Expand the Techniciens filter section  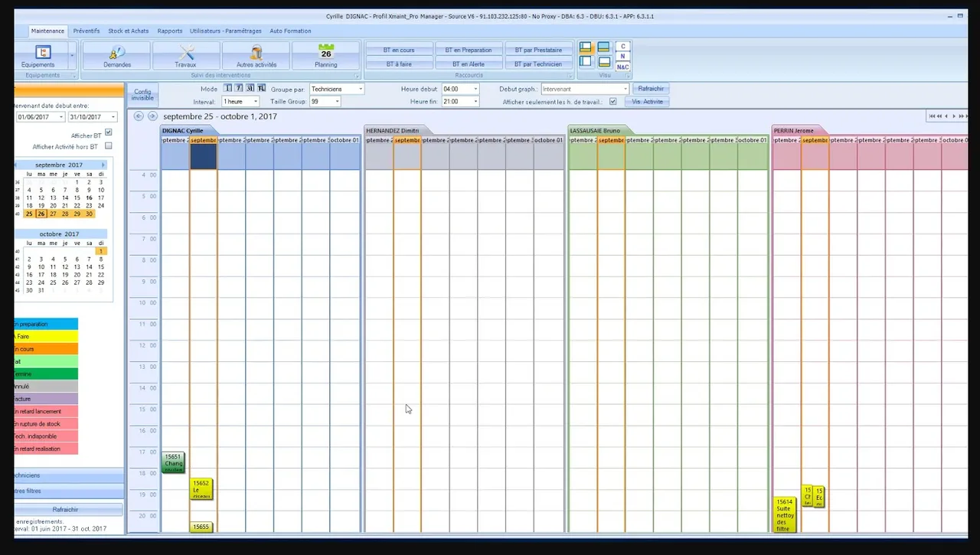coord(68,475)
